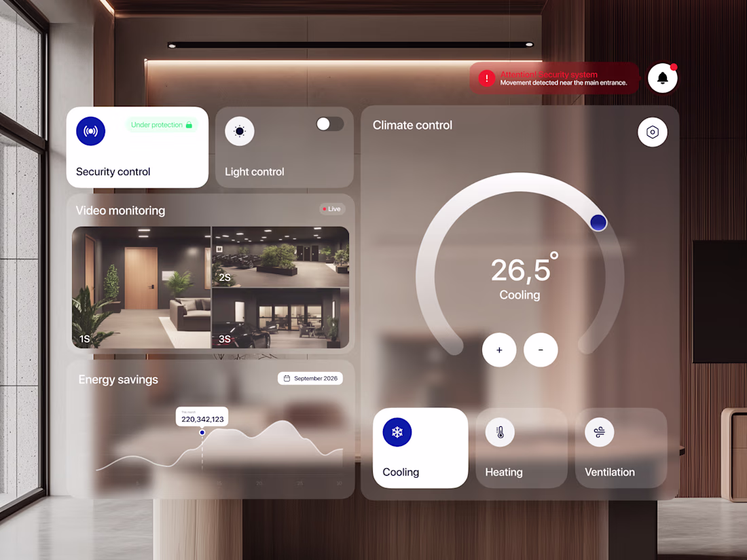Click the Under protection status badge

click(162, 125)
